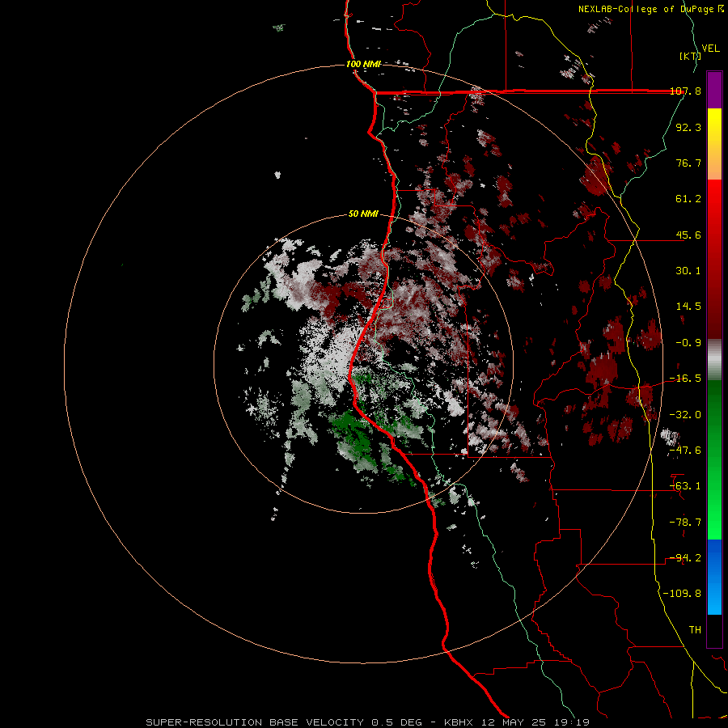The width and height of the screenshot is (728, 728).
Task: Select the TH legend label
Action: [x=695, y=630]
